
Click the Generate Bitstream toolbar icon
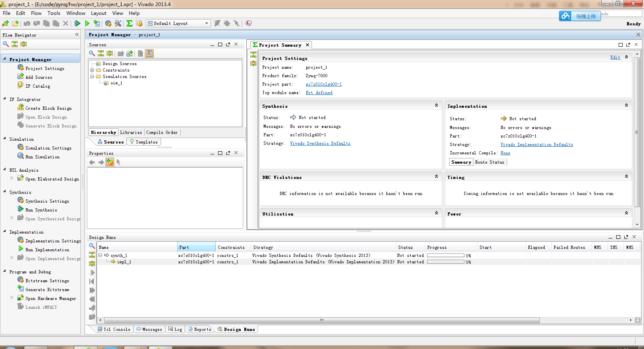coord(97,23)
